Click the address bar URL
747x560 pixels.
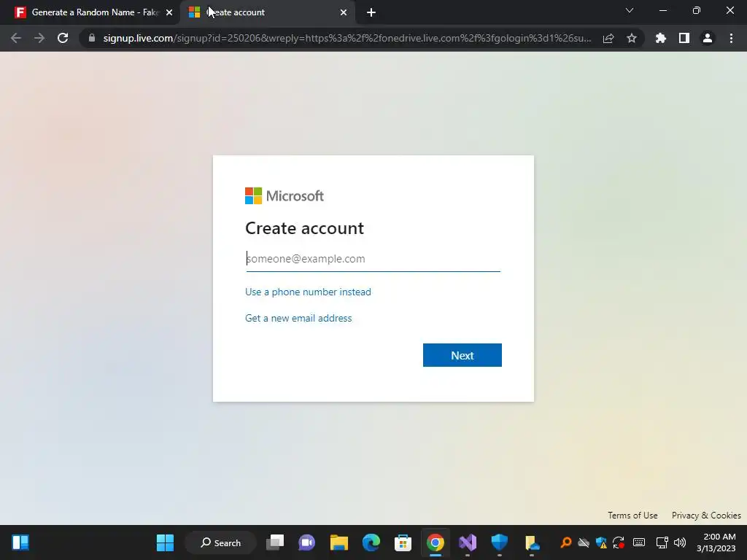347,38
